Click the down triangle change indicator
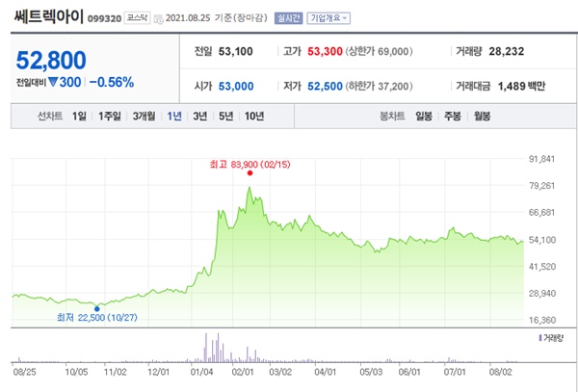 click(53, 82)
